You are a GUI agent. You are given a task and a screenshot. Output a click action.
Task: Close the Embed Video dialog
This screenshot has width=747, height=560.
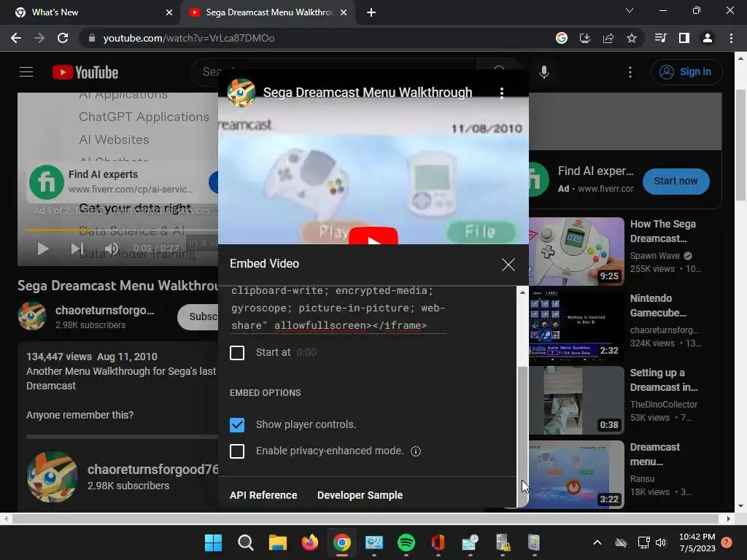click(508, 264)
